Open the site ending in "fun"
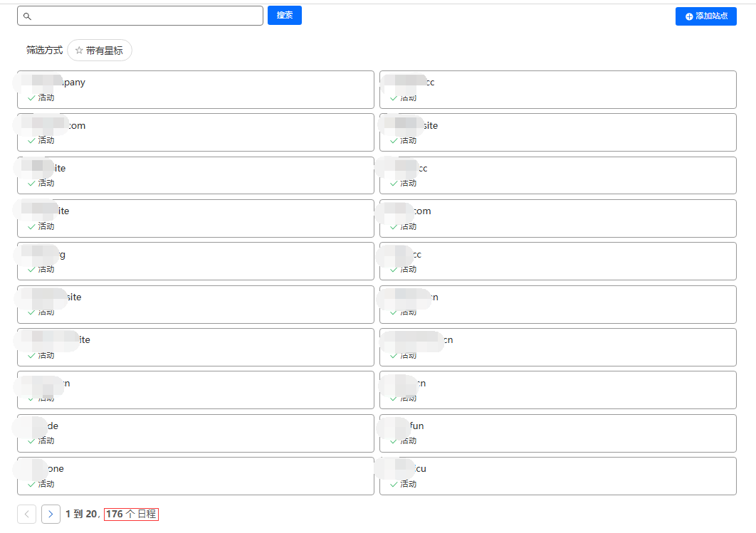The image size is (756, 533). [557, 433]
